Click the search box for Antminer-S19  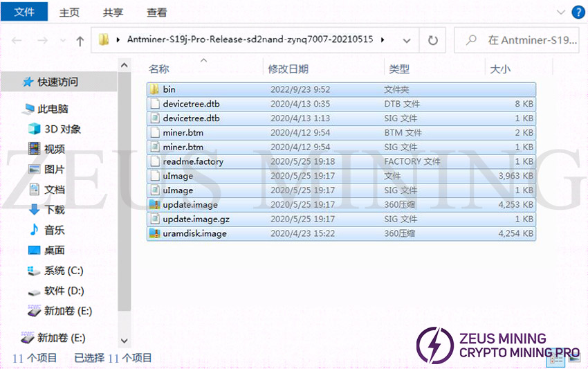(516, 39)
